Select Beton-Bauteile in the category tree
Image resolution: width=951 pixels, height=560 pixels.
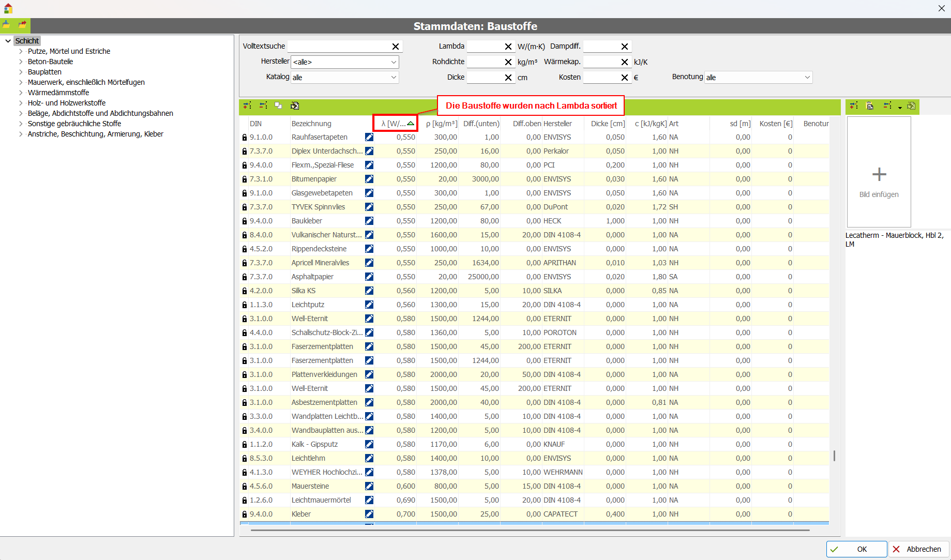point(50,62)
